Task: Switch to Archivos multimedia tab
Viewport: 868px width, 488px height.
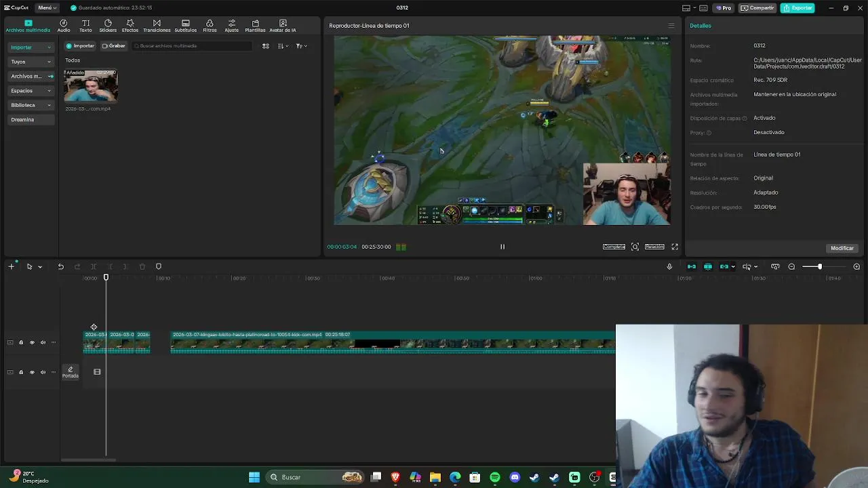Action: (x=28, y=26)
